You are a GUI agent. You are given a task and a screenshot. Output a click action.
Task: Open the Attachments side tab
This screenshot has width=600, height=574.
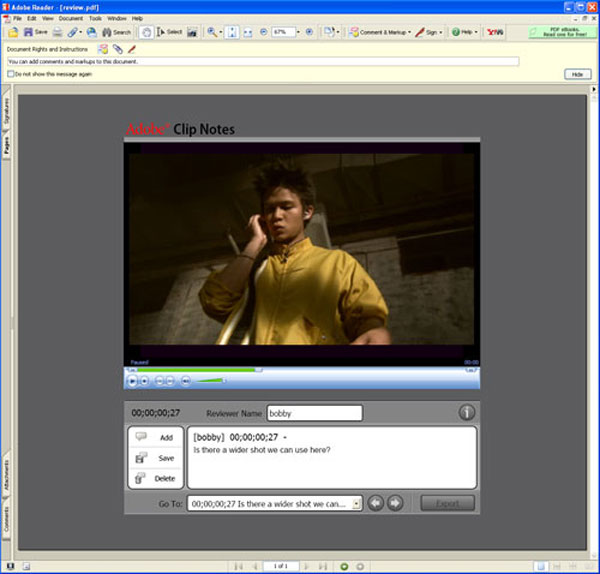click(6, 475)
